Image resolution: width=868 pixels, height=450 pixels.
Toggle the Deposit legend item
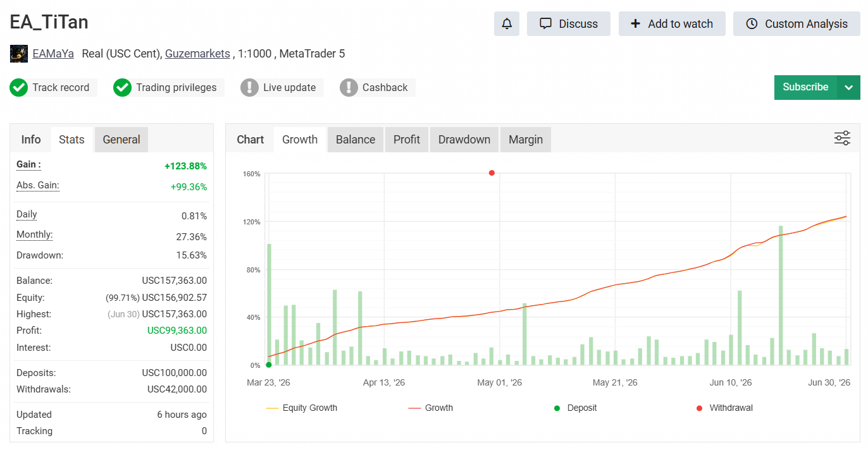tap(576, 408)
